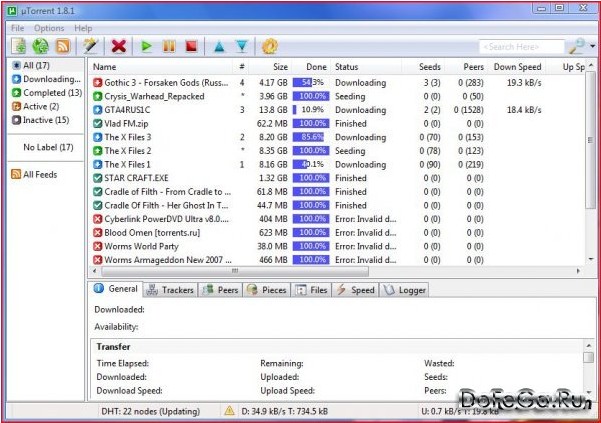Screen dimensions: 601x423
Task: Sort by Size column header
Action: coord(280,67)
